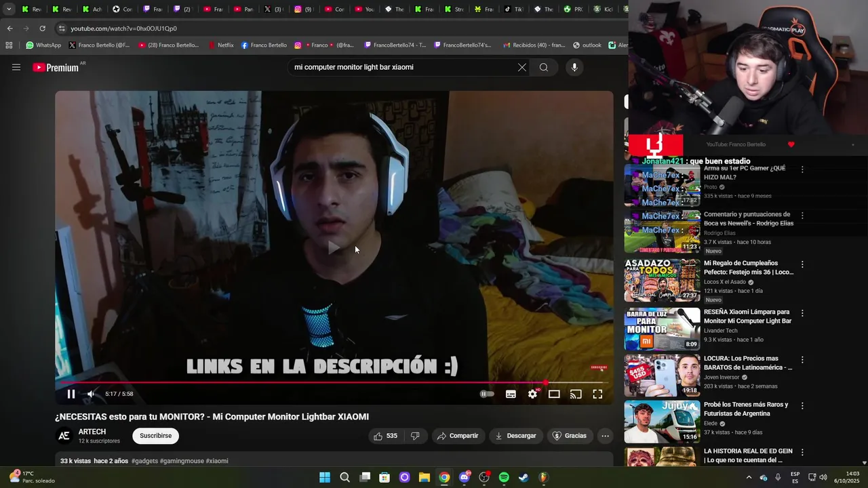Click the address bar URL

123,28
